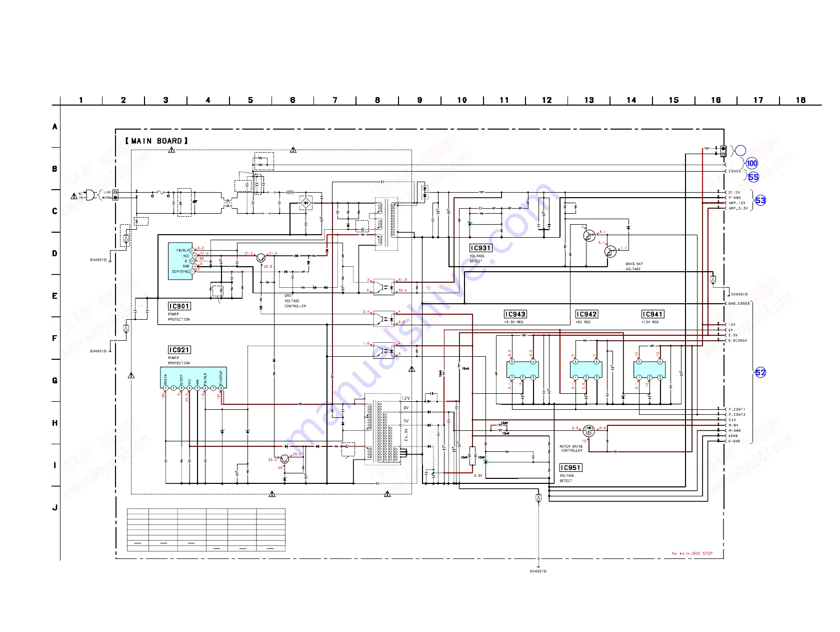Click the P.CONT2 connector label

[736, 415]
